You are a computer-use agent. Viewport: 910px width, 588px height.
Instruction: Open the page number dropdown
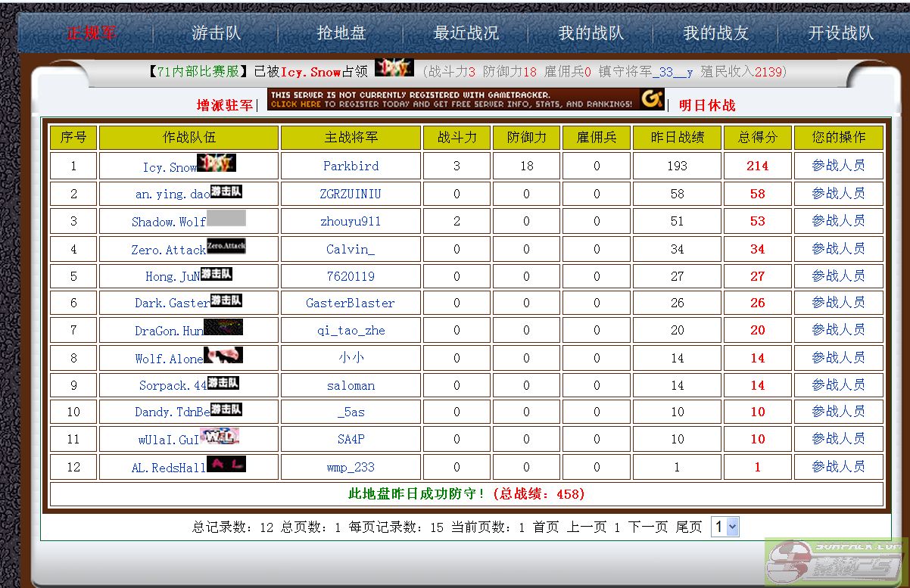[x=725, y=527]
